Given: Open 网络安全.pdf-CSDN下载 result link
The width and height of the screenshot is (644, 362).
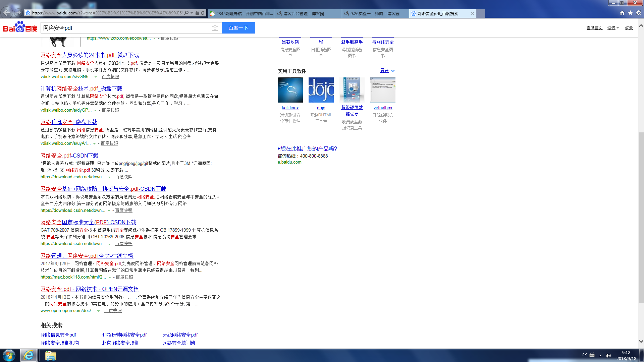Looking at the screenshot, I should click(69, 156).
